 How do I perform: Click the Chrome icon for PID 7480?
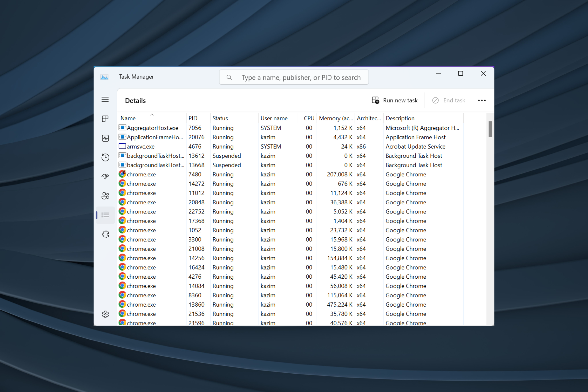122,174
